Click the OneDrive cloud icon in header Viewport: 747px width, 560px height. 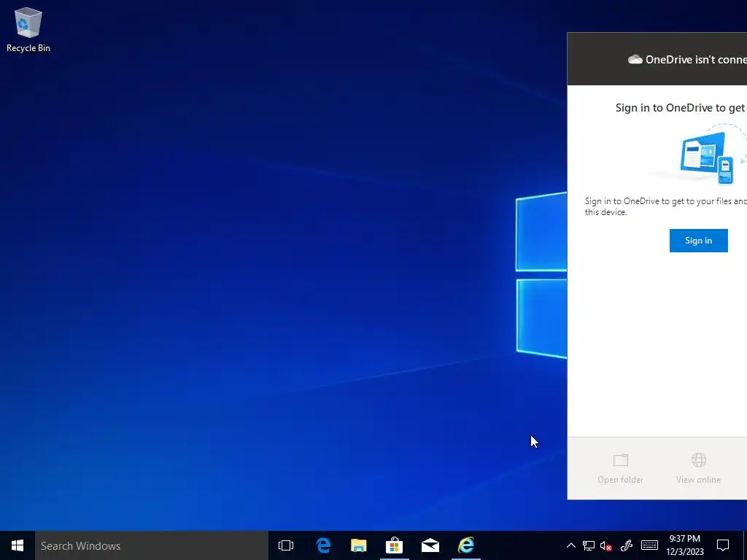coord(635,60)
